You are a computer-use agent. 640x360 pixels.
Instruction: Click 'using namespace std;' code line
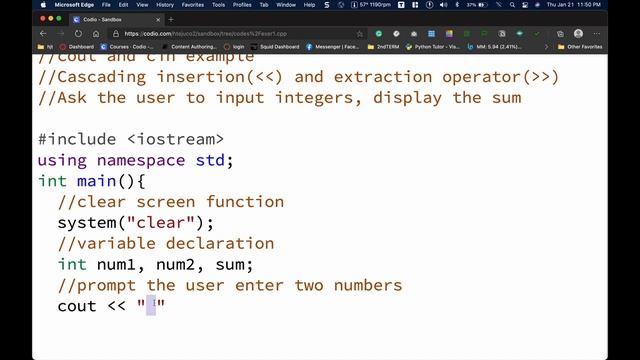coord(136,160)
